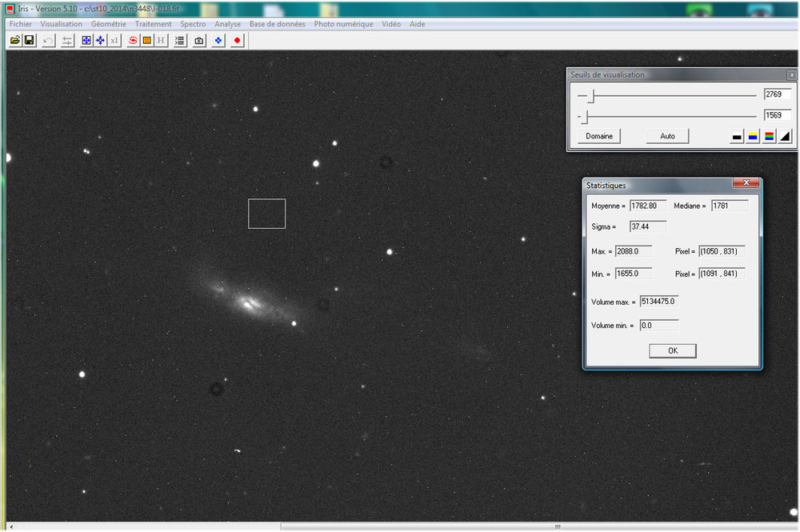Click the red spiral toolbar icon

tap(133, 40)
